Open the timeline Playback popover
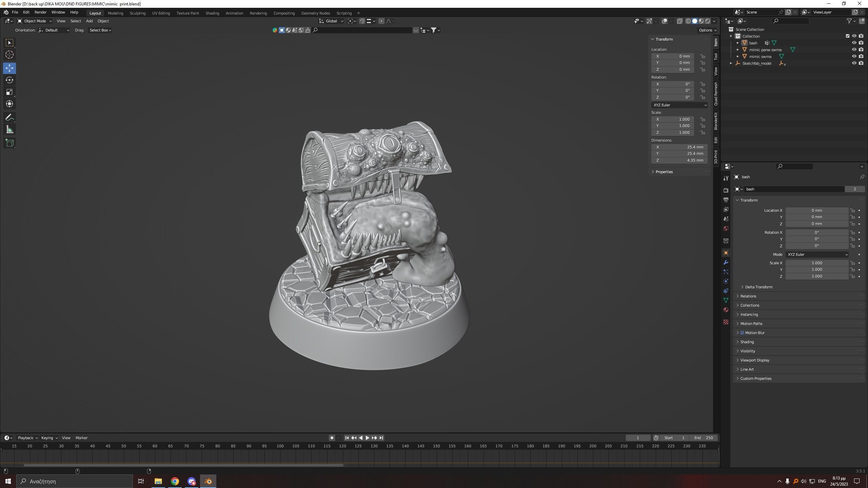The image size is (868, 488). click(x=27, y=438)
